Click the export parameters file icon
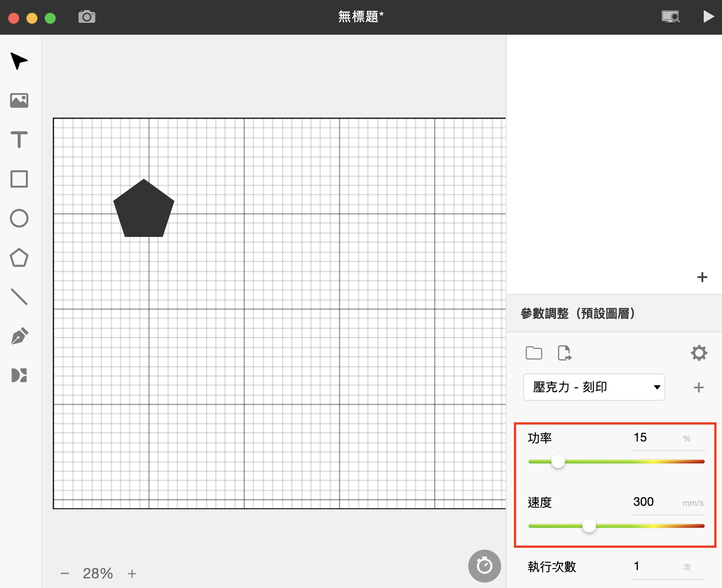The width and height of the screenshot is (722, 588). point(565,353)
